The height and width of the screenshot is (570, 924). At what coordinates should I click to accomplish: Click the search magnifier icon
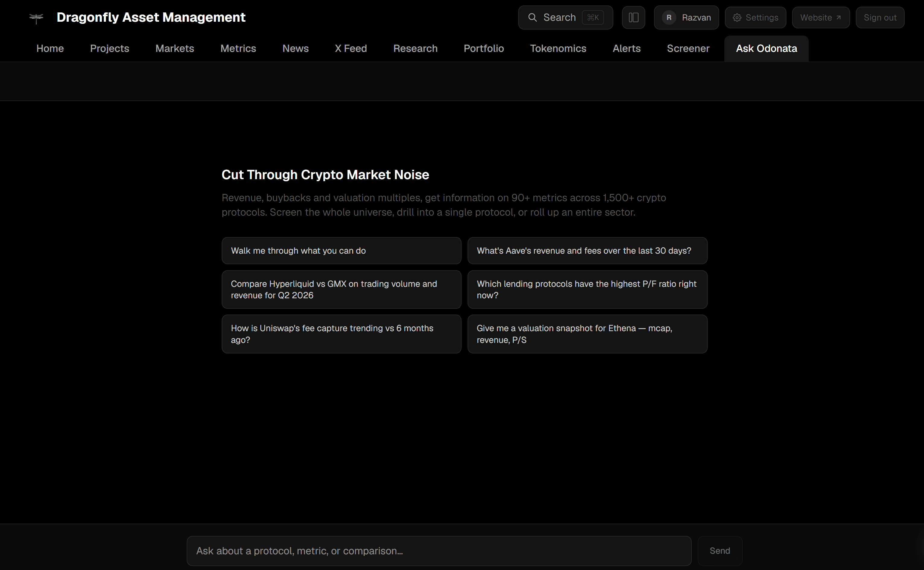coord(532,17)
